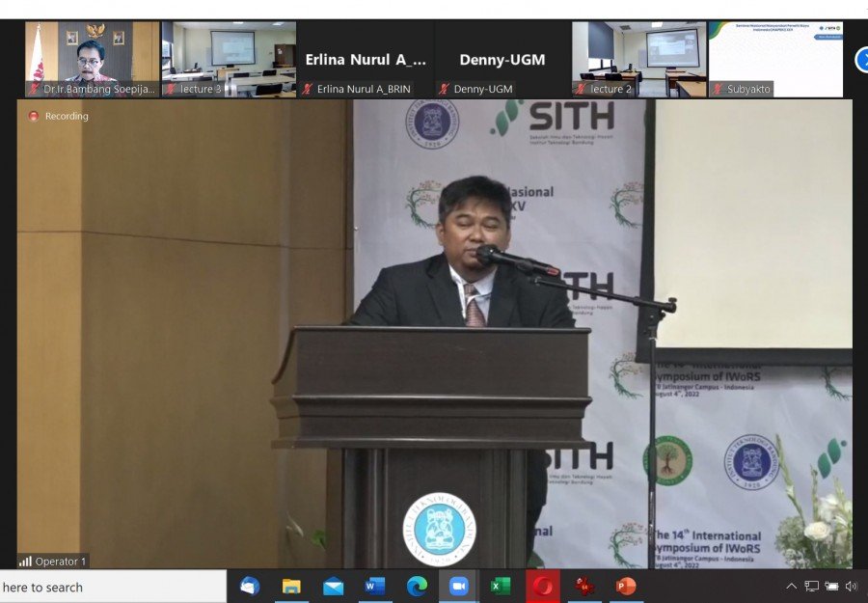
Task: Select the lecture 3 video thumbnail
Action: [229, 59]
